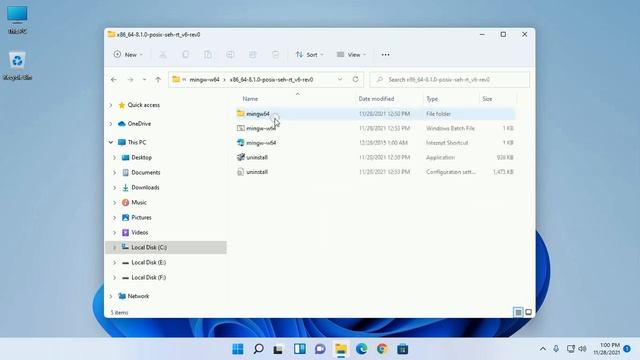Open Widgets from the taskbar
This screenshot has width=640, height=360.
pos(300,349)
